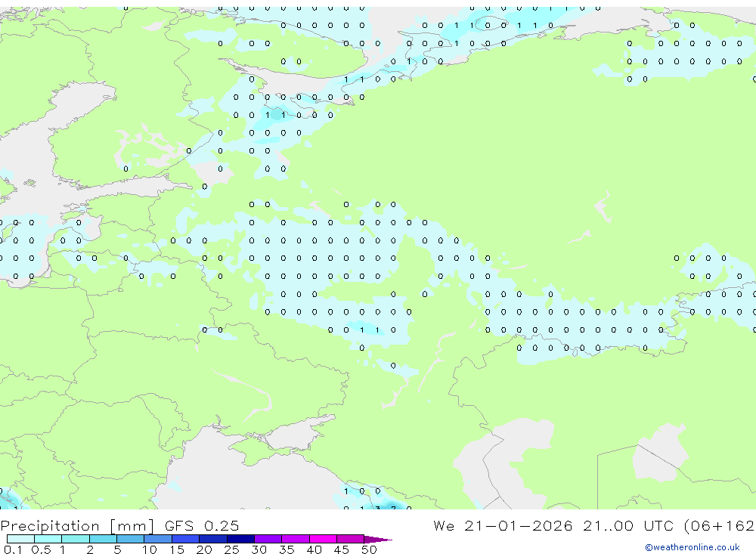Select the 40–45 mm magenta legend swatch

coord(323,539)
